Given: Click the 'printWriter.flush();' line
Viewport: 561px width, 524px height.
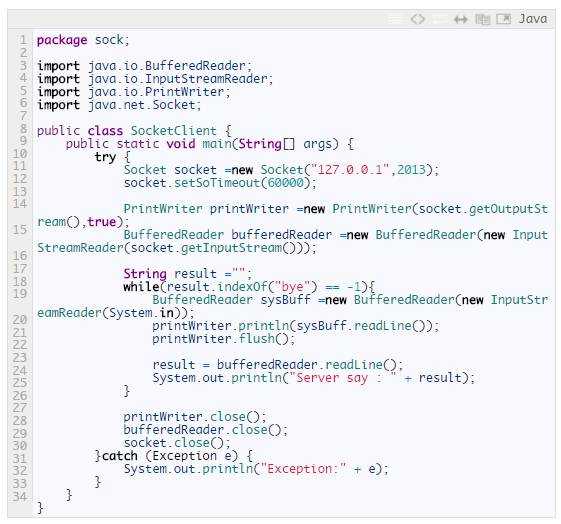Looking at the screenshot, I should click(224, 339).
